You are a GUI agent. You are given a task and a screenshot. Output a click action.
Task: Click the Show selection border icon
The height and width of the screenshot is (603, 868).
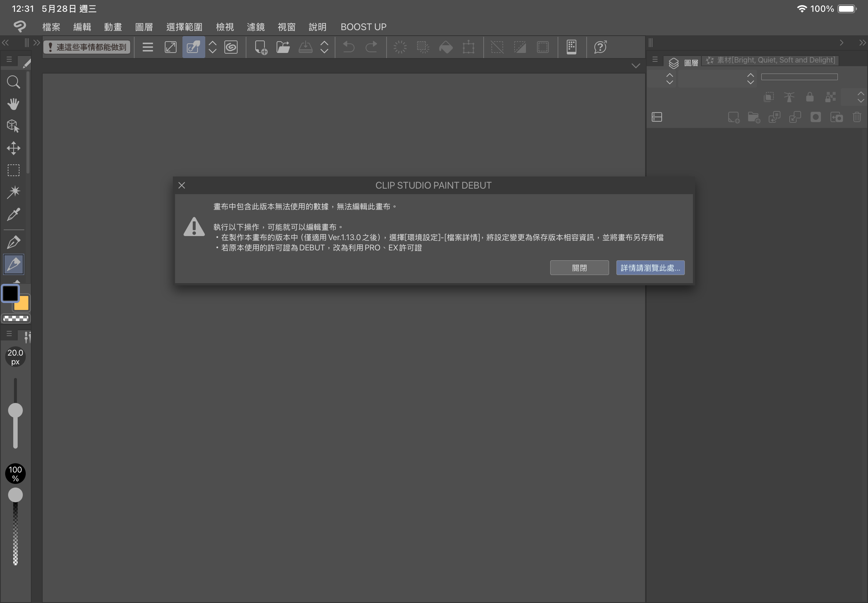tap(543, 47)
